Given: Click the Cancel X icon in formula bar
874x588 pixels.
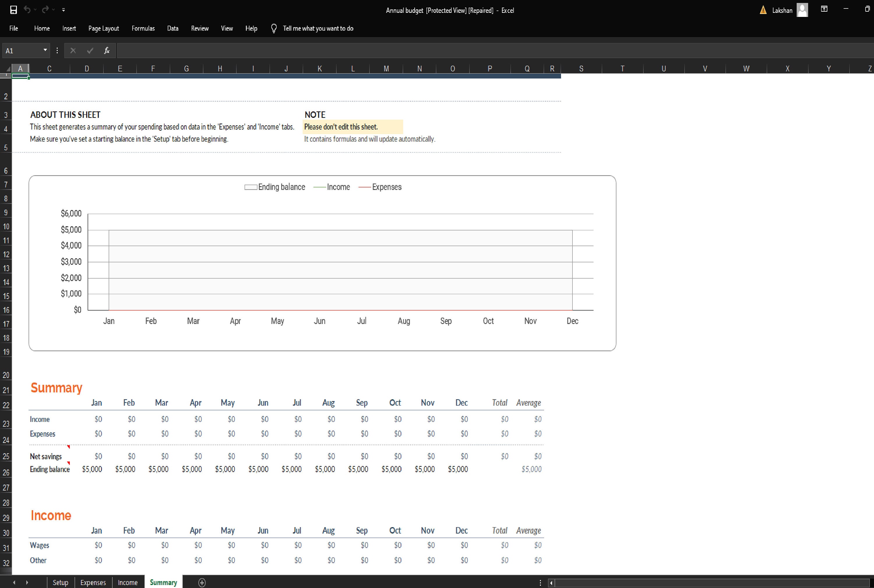Looking at the screenshot, I should [x=73, y=51].
